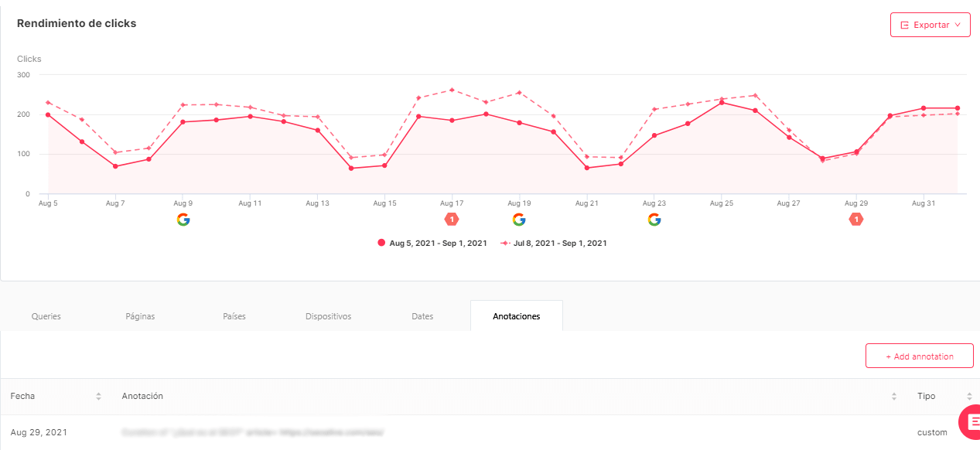
Task: Click the peak data point near Aug 25
Action: click(x=722, y=101)
